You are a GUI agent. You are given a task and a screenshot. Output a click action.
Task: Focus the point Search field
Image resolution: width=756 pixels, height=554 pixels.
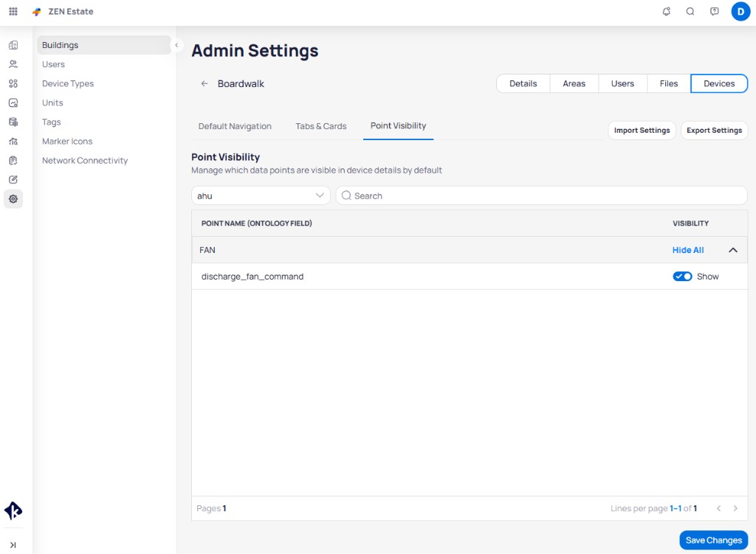pyautogui.click(x=541, y=195)
